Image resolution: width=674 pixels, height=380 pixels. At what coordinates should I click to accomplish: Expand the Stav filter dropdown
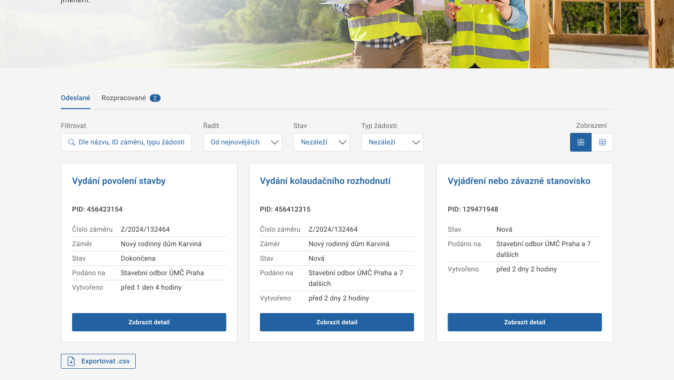point(322,142)
